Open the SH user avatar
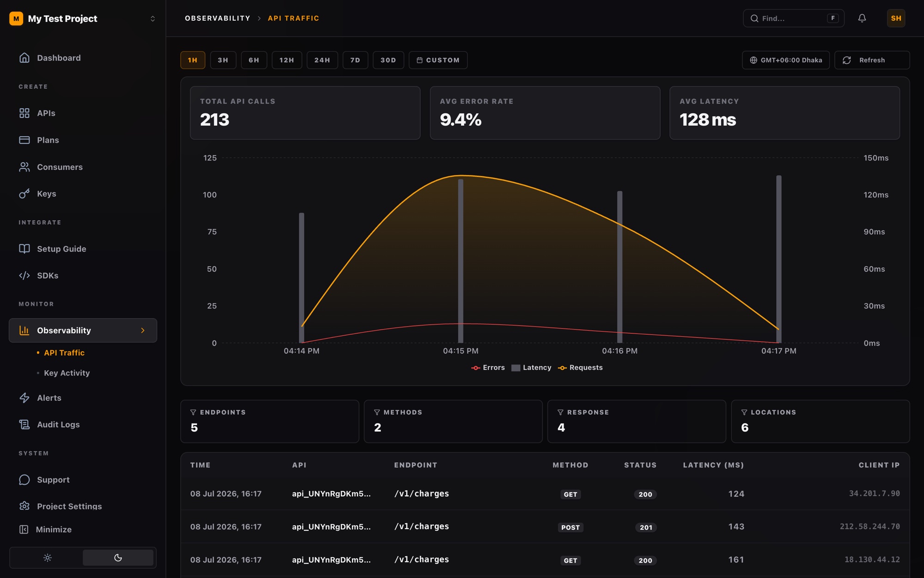The width and height of the screenshot is (924, 578). tap(896, 18)
